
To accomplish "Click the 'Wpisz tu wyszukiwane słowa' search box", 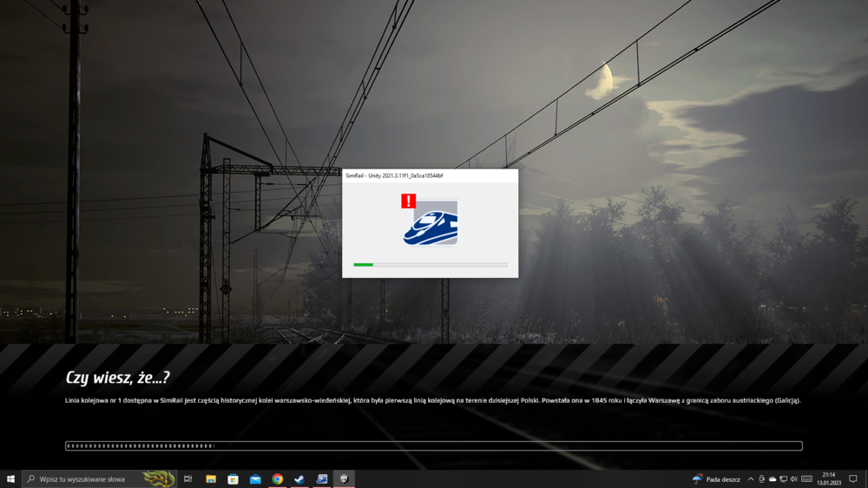I will pos(87,479).
